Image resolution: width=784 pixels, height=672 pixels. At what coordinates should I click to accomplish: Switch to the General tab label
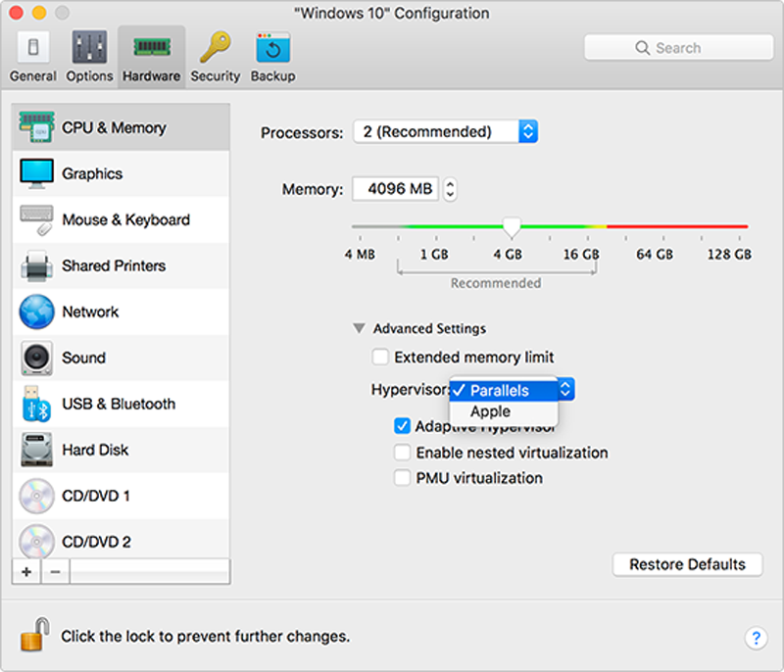(33, 76)
